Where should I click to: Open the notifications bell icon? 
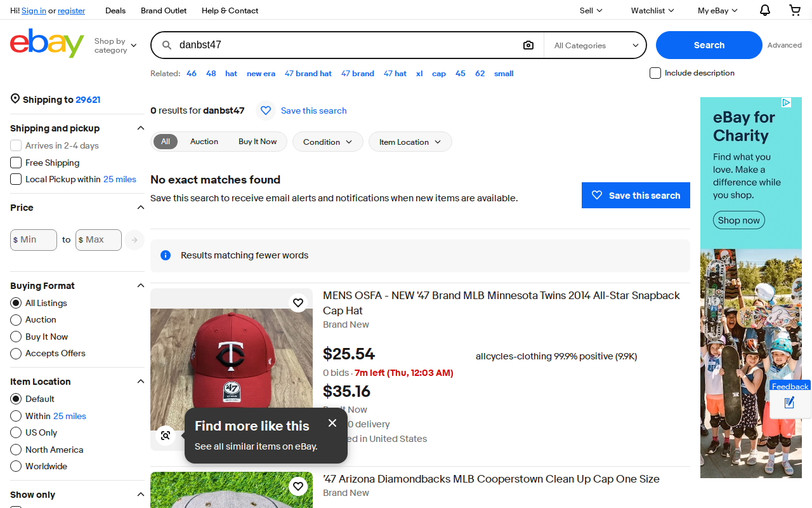765,10
